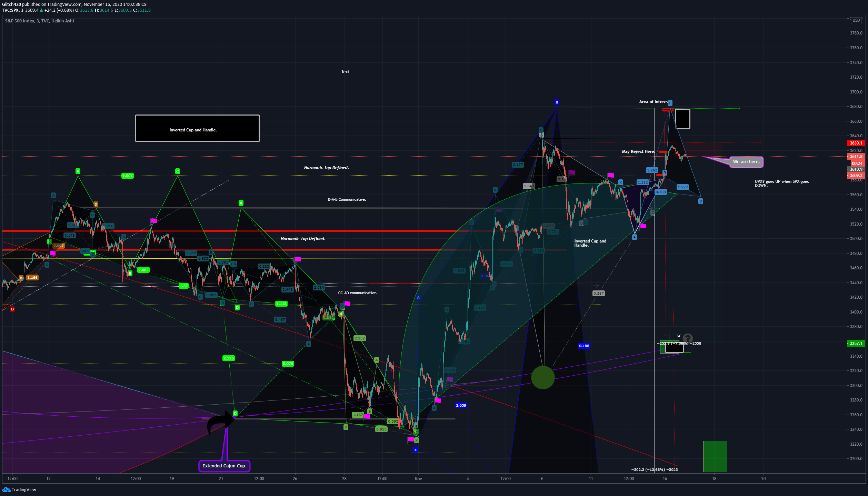Click the green 1.001 ratio label
Image resolution: width=868 pixels, height=496 pixels.
pos(128,176)
